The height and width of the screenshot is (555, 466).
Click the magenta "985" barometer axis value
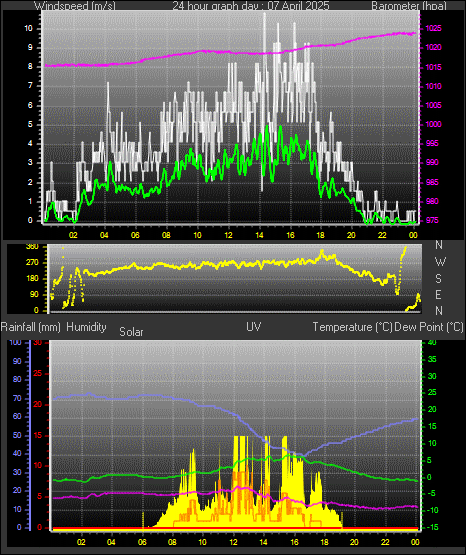[432, 183]
